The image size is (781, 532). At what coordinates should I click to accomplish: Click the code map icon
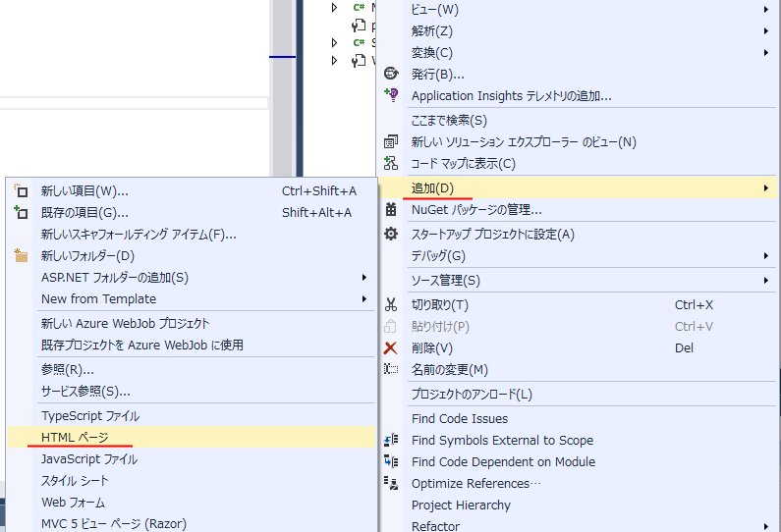(x=391, y=163)
